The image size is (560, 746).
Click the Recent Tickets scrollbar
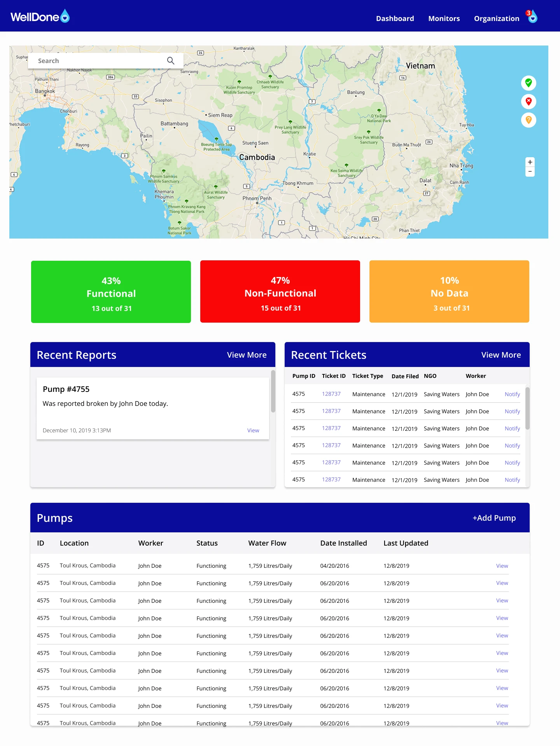point(527,408)
